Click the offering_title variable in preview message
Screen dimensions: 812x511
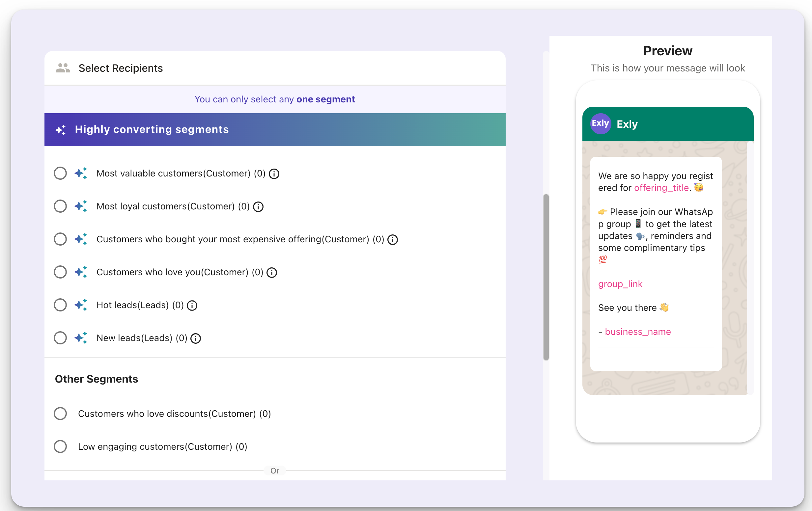tap(661, 188)
